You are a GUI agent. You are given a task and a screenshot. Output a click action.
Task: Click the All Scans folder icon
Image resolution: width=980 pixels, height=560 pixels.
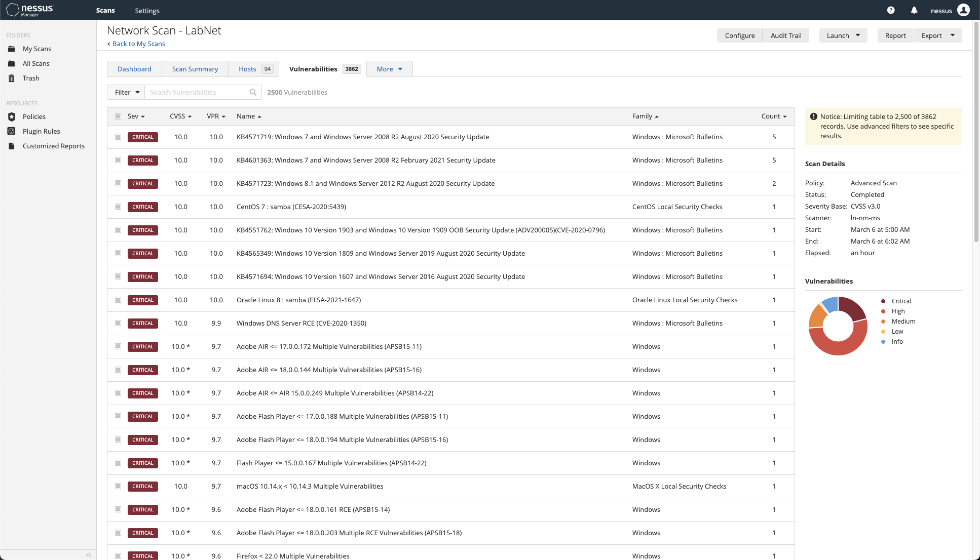12,63
